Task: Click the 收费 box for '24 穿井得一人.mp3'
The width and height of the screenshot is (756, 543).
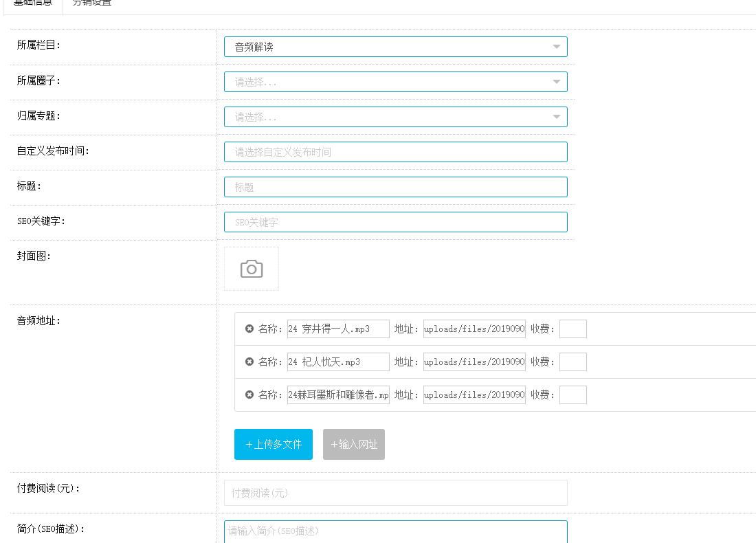Action: pos(572,329)
